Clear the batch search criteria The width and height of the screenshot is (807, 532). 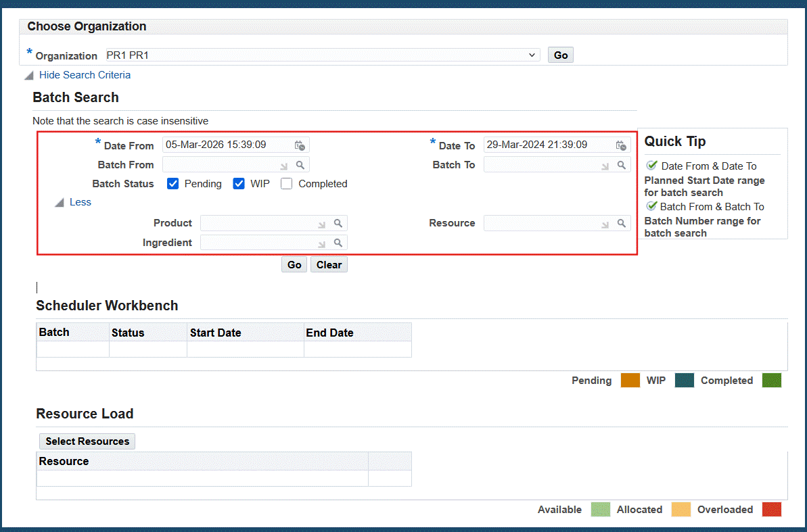click(329, 264)
